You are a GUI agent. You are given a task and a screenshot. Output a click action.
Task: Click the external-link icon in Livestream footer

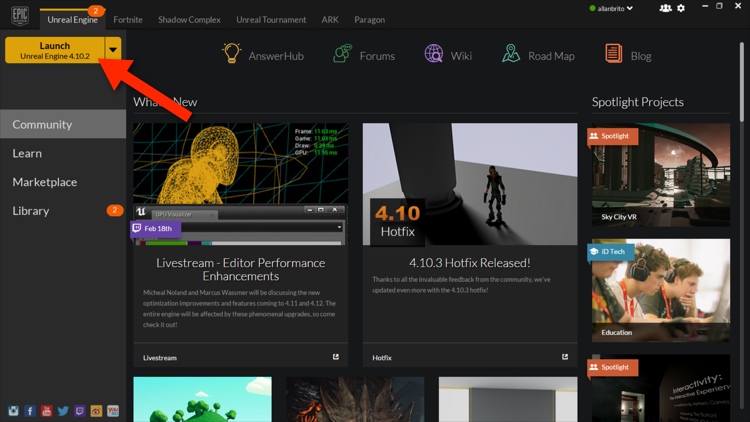(x=336, y=357)
